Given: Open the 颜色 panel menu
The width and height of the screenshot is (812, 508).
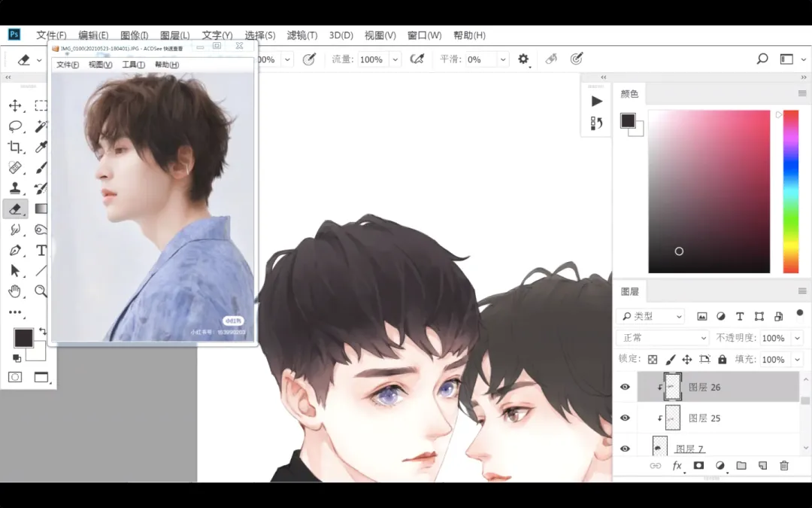Looking at the screenshot, I should [802, 93].
